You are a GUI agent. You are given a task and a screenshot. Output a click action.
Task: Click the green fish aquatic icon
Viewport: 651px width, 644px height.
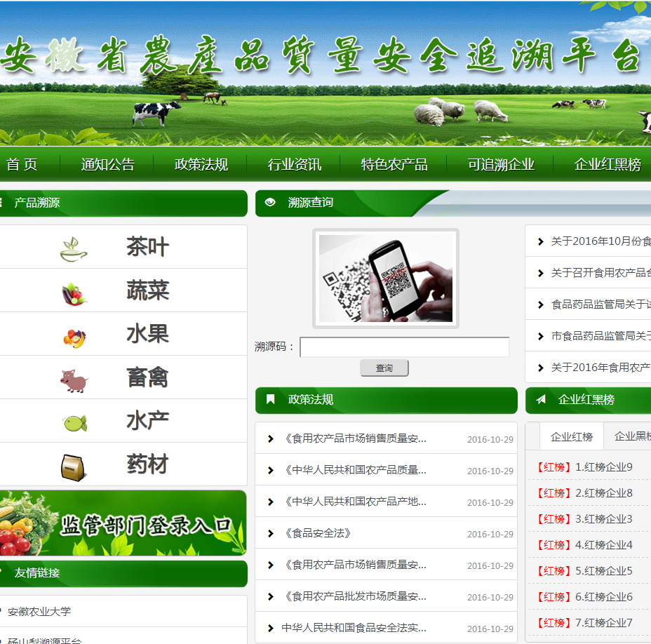coord(74,423)
